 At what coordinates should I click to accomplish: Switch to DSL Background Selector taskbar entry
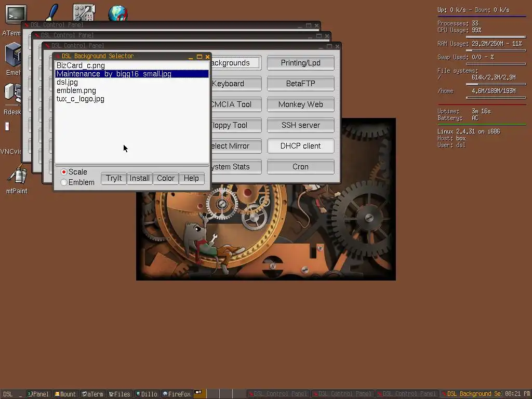pyautogui.click(x=471, y=394)
